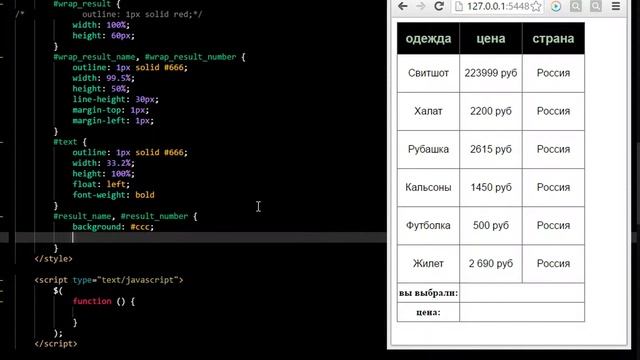Reload the page in the browser
This screenshot has height=360, width=640.
tap(439, 6)
